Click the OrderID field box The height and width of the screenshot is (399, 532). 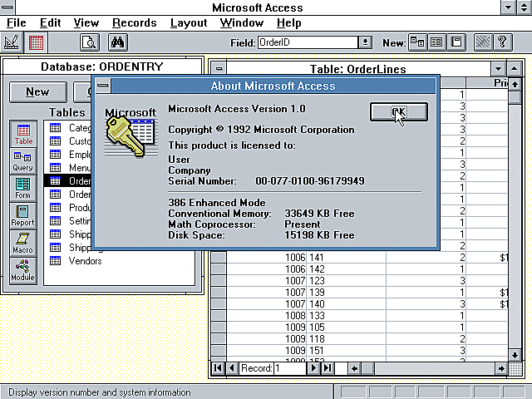point(308,42)
